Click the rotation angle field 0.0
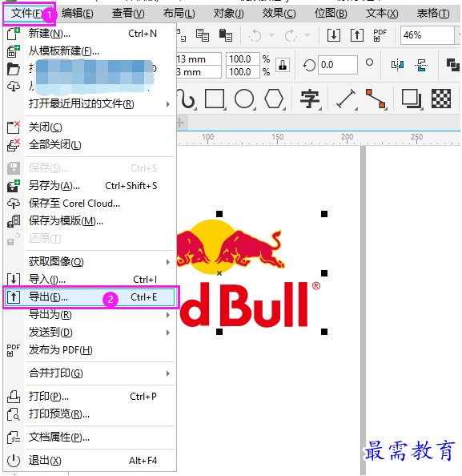The image size is (462, 476). [x=337, y=65]
